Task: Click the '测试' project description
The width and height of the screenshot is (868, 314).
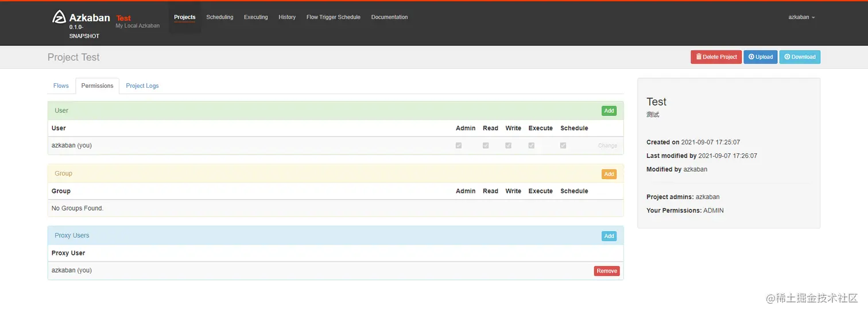Action: click(x=653, y=115)
